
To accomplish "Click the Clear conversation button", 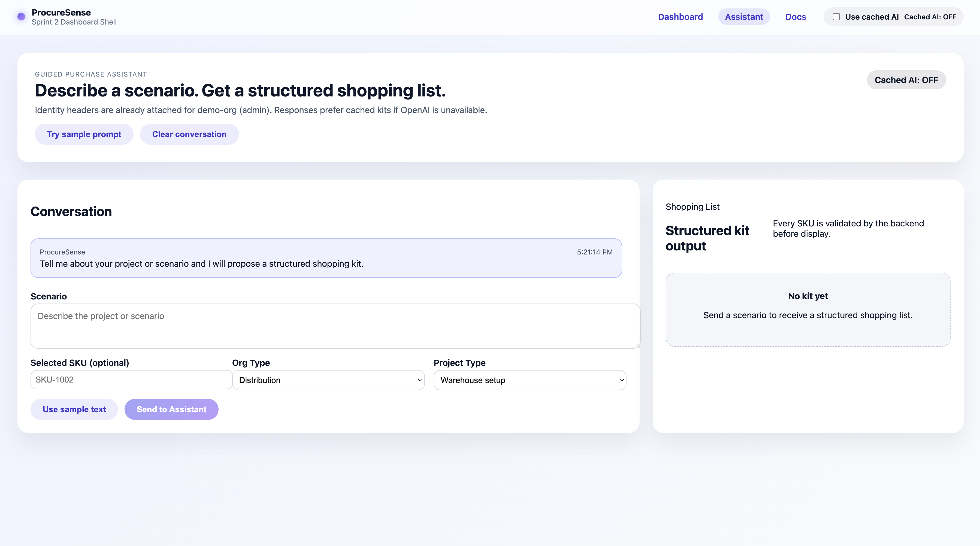I will 189,134.
